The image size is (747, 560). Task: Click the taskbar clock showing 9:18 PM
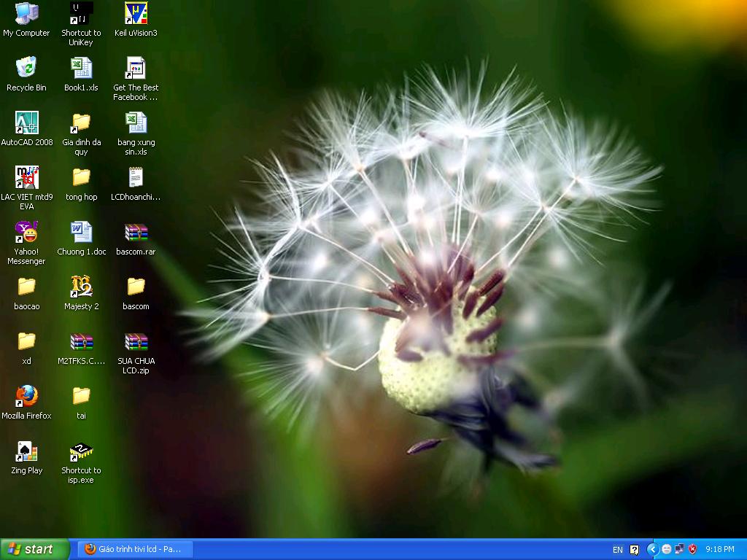(720, 549)
